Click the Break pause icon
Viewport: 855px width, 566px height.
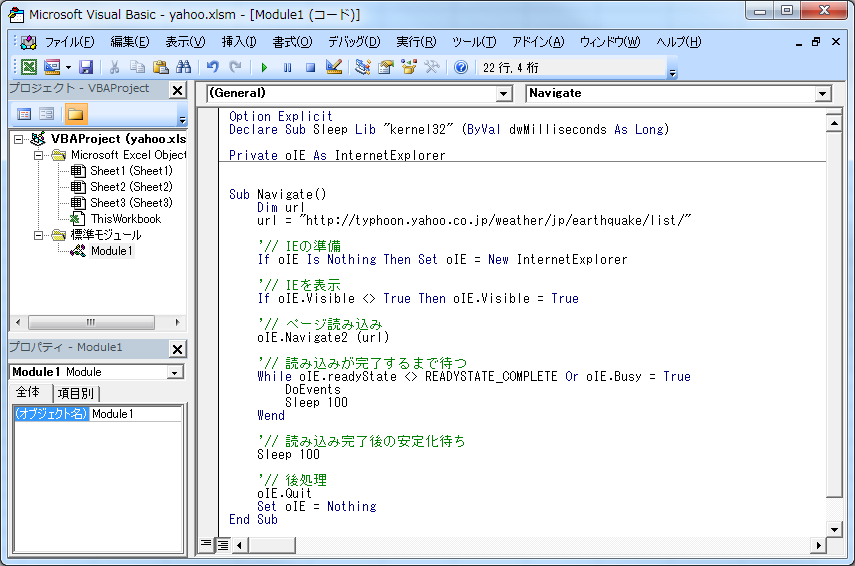click(287, 68)
